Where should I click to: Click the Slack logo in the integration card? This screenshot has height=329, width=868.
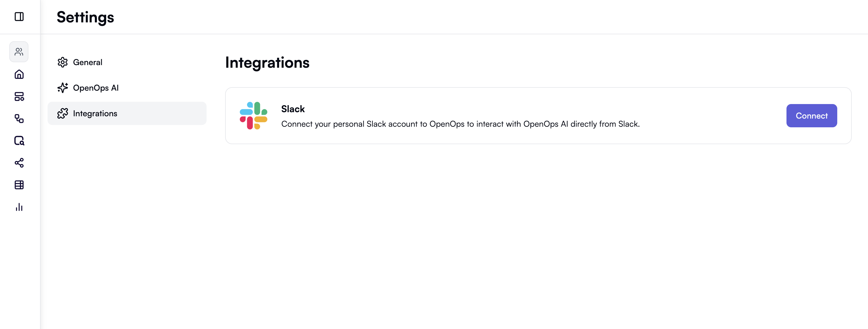point(253,115)
